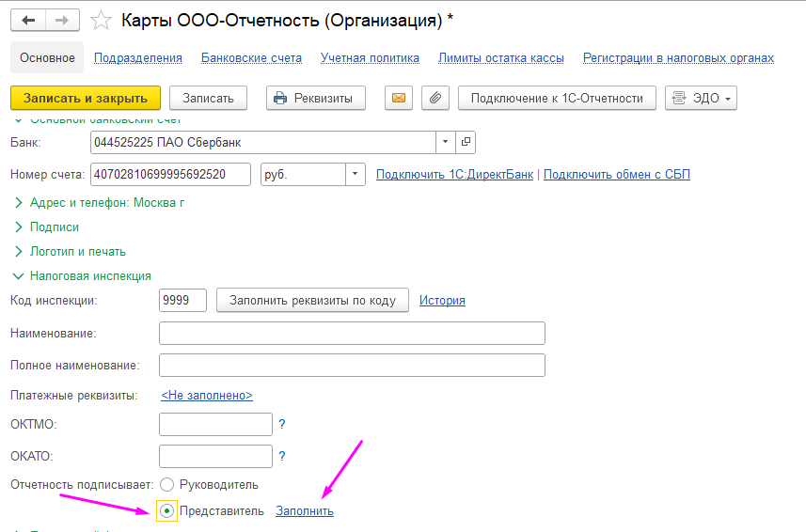Open the Учетная политика tab

point(370,57)
